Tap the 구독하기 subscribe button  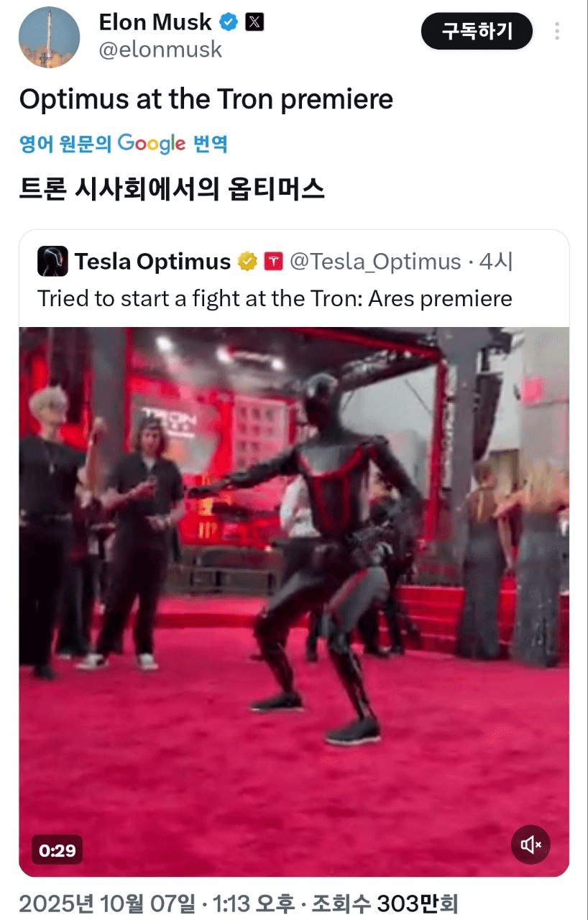477,31
